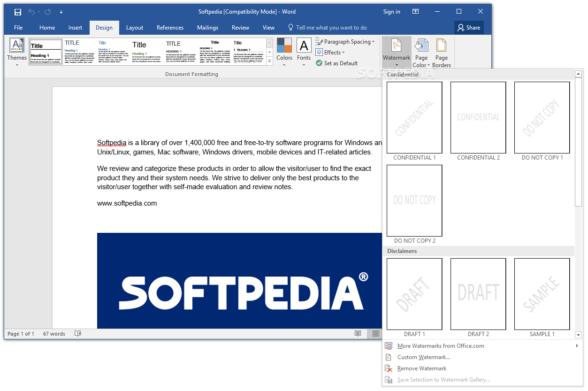Switch to the References tab
This screenshot has width=588, height=391.
tap(170, 28)
